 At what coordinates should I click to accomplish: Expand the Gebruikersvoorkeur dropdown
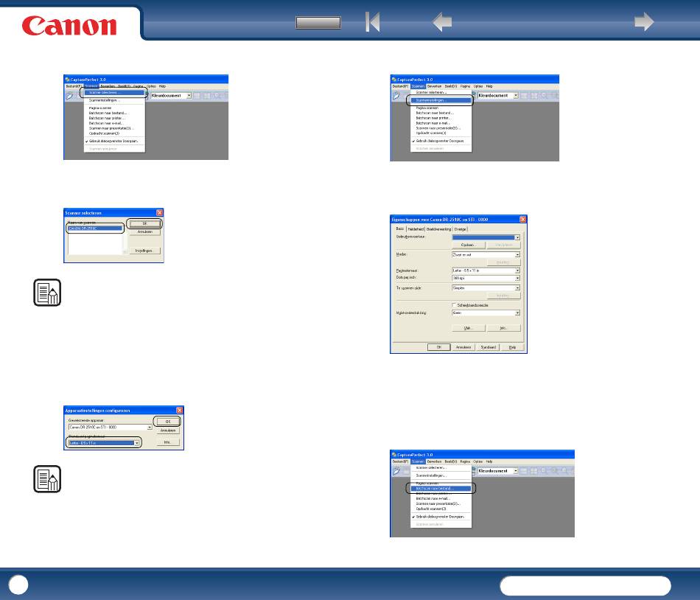click(x=517, y=237)
